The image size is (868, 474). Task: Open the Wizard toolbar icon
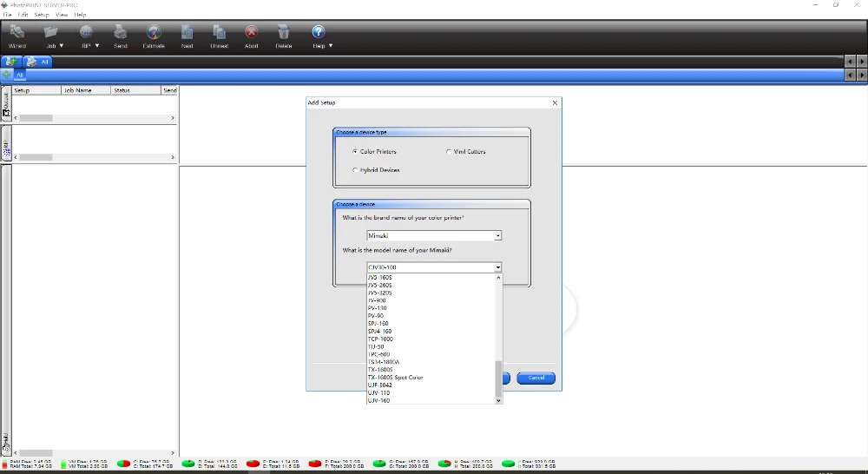(x=17, y=32)
